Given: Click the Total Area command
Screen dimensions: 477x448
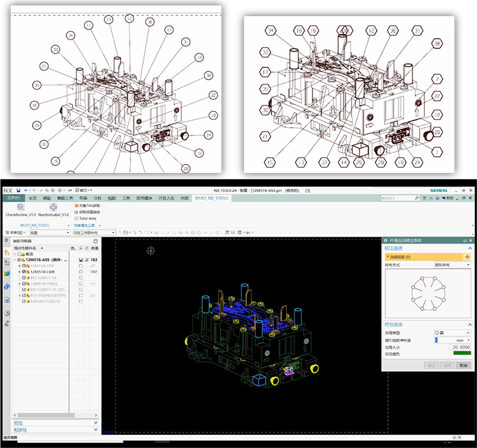Looking at the screenshot, I should pos(85,218).
